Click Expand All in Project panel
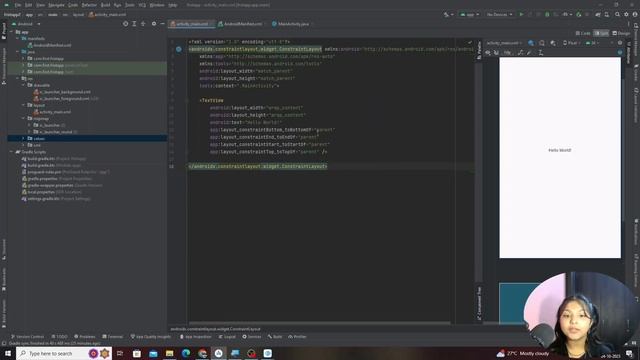The width and height of the screenshot is (640, 360). pos(134,24)
